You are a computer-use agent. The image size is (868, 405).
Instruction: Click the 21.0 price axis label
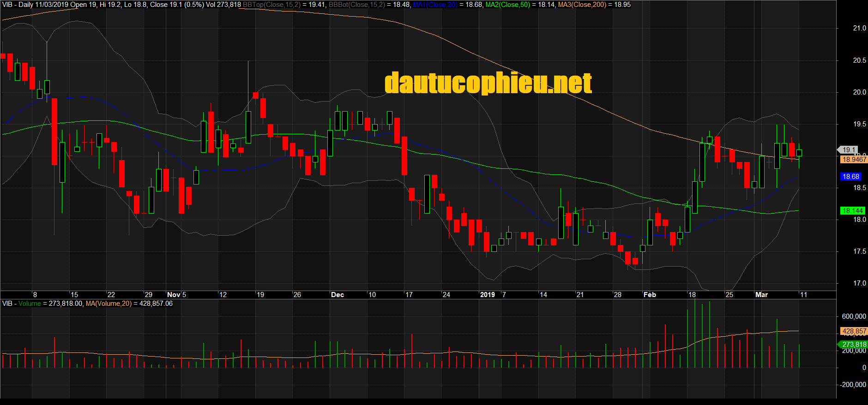pyautogui.click(x=859, y=28)
